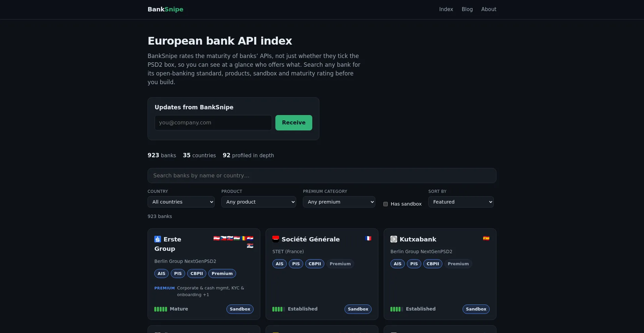Viewport: 644px width, 333px height.
Task: Click the PIS tag on Erste Group card
Action: click(x=178, y=274)
